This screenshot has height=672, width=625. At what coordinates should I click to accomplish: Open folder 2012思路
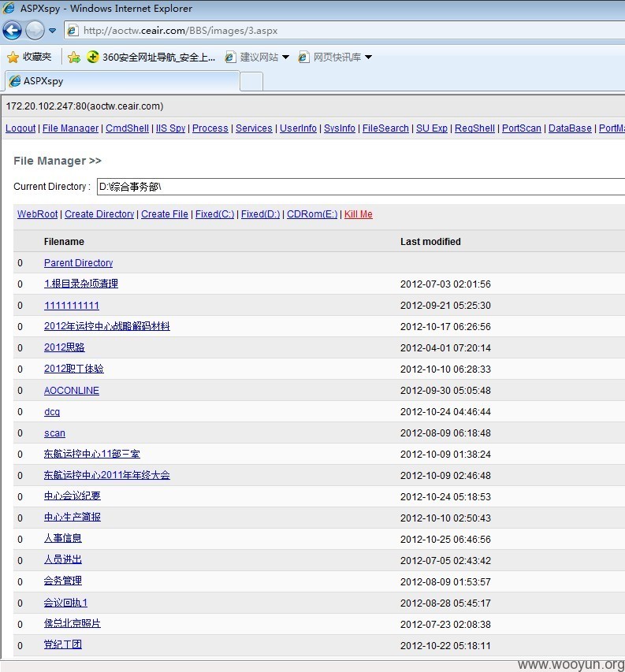(x=65, y=347)
